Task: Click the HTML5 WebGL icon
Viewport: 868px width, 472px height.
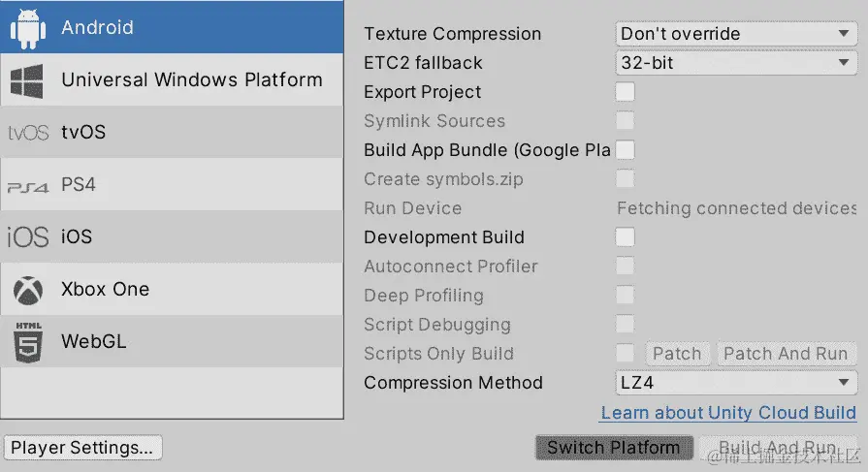Action: click(28, 342)
